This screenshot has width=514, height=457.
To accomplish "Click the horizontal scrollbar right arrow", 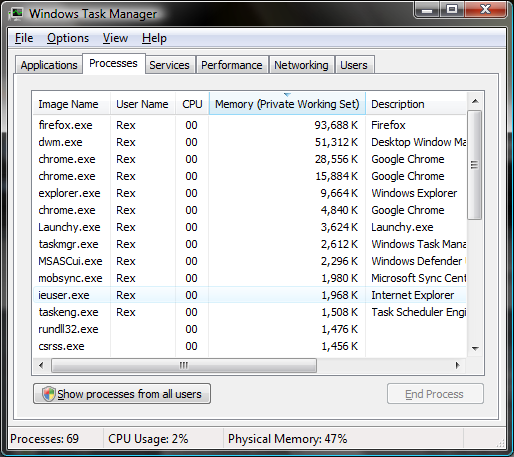I will coord(458,365).
